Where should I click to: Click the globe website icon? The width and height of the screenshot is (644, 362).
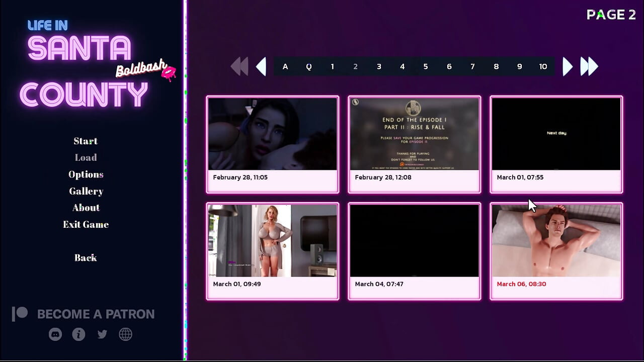(125, 334)
